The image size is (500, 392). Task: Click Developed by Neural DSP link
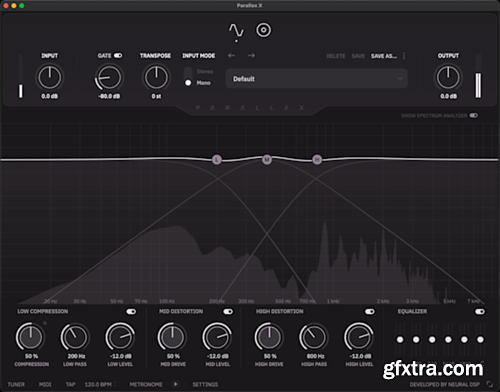(x=445, y=384)
